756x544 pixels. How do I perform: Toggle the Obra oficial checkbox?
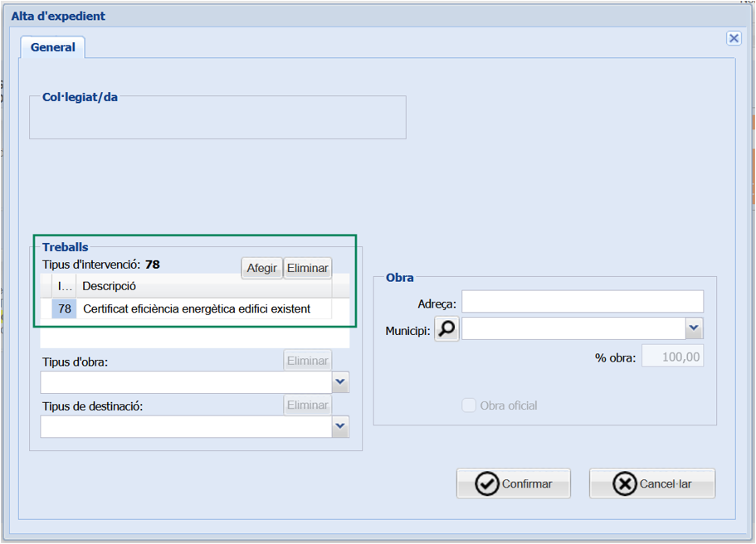click(x=469, y=406)
